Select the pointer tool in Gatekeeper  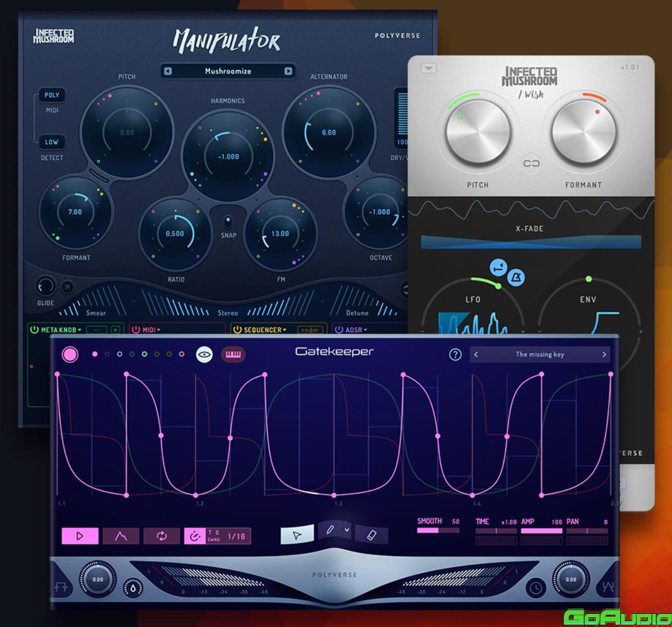[297, 534]
